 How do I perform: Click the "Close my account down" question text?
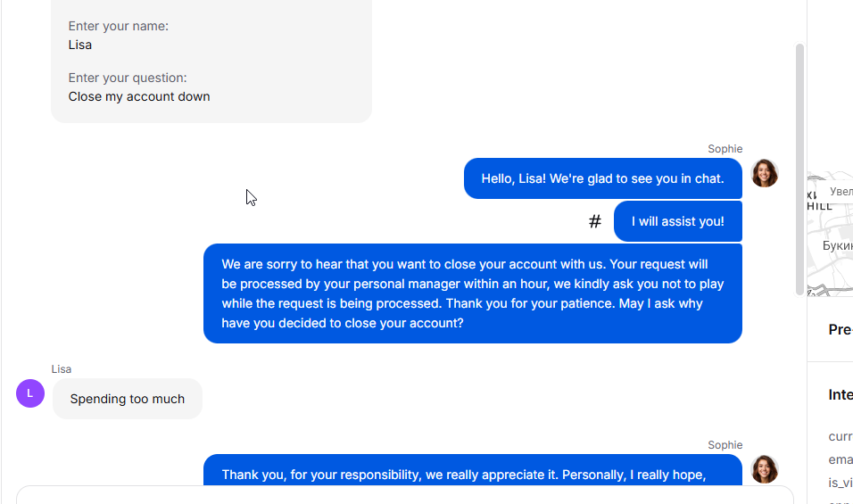(x=139, y=96)
